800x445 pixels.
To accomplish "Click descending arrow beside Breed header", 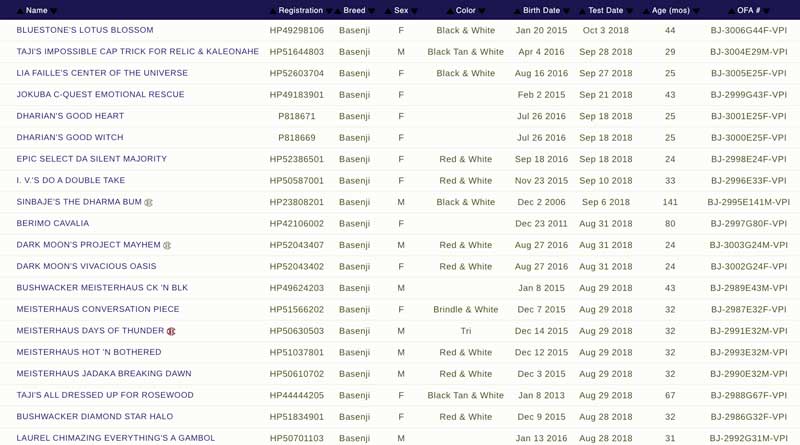I will pos(371,11).
